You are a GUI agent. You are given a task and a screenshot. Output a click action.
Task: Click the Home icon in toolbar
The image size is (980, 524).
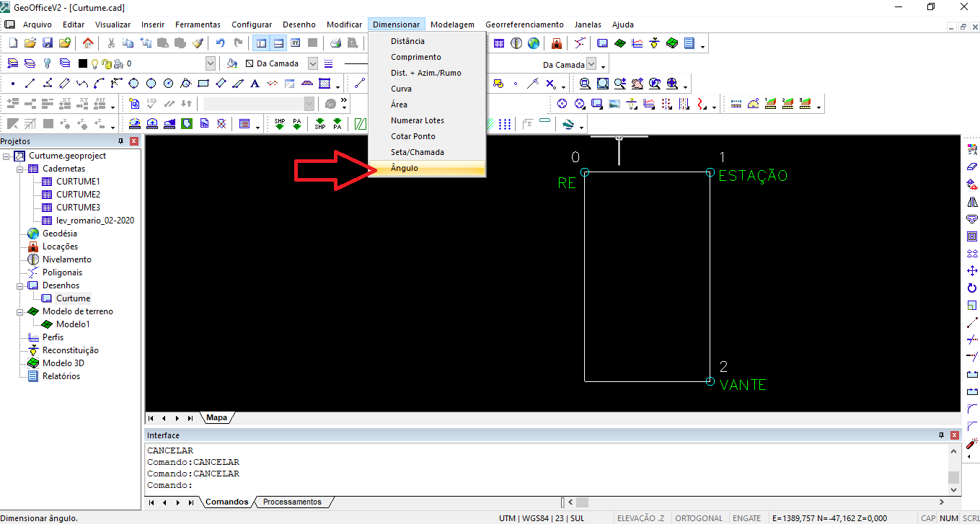(88, 43)
